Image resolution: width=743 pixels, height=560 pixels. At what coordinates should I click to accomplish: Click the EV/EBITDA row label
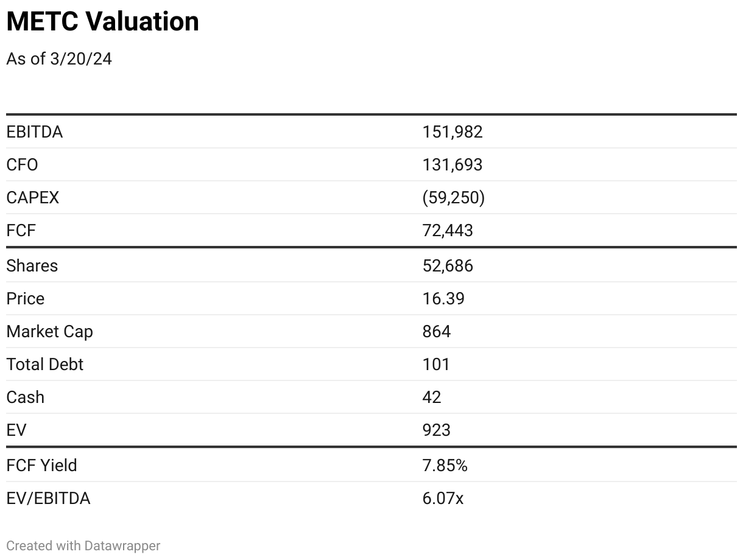click(48, 498)
